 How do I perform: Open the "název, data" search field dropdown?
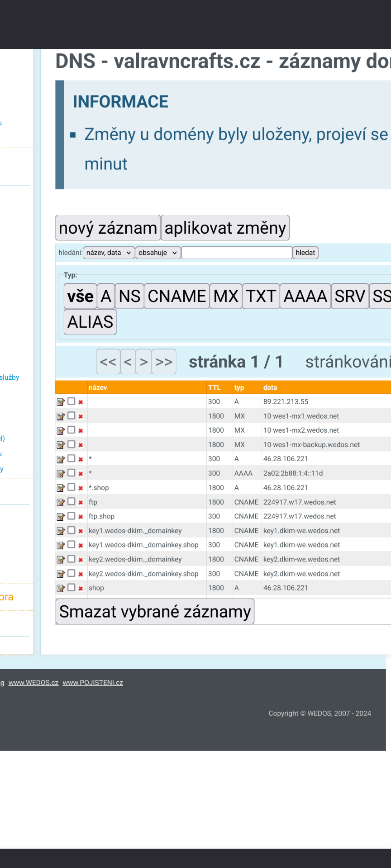click(x=109, y=253)
